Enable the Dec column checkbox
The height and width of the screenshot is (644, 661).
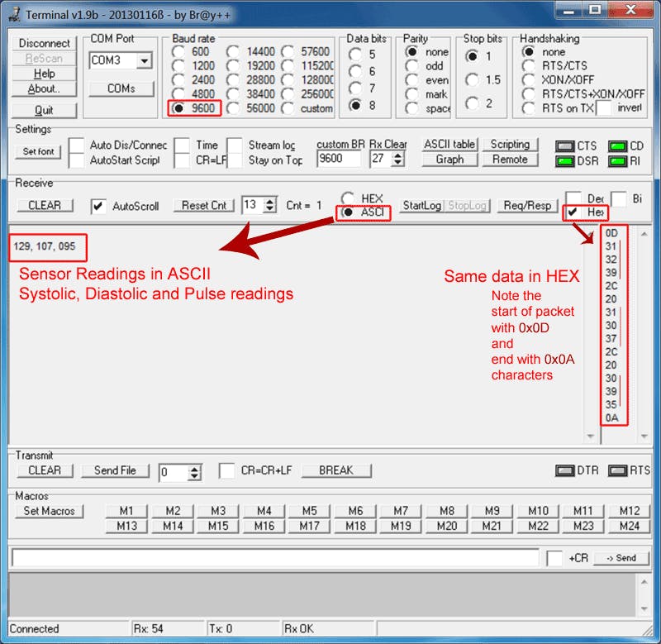point(573,198)
